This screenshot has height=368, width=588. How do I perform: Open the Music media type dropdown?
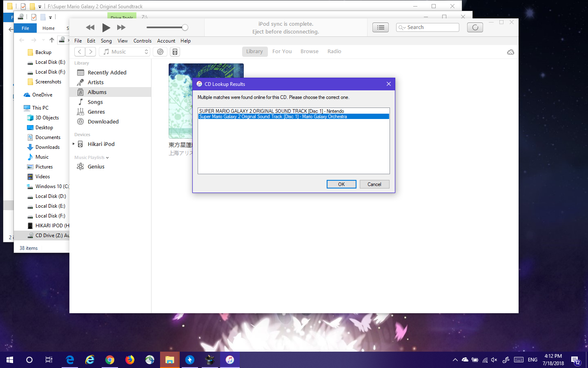pyautogui.click(x=125, y=52)
